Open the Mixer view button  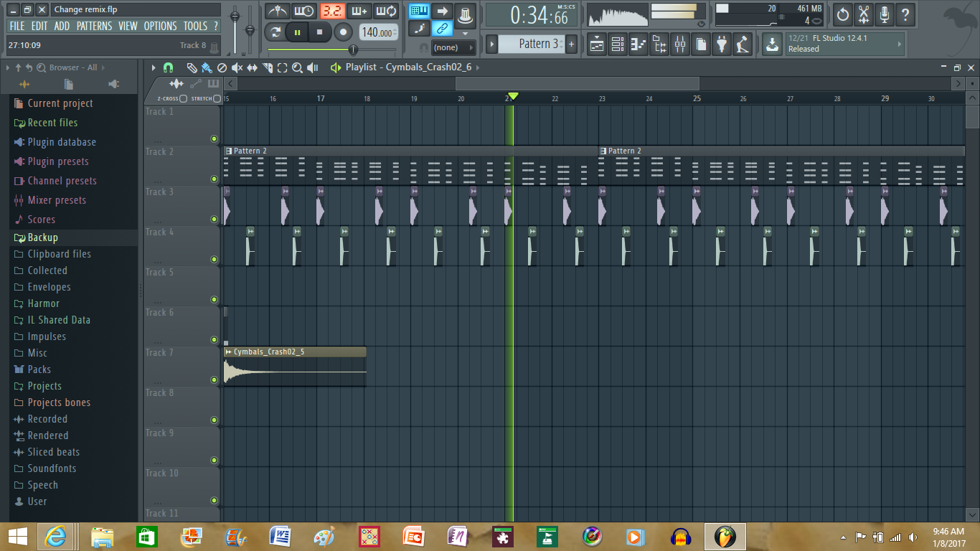tap(680, 44)
